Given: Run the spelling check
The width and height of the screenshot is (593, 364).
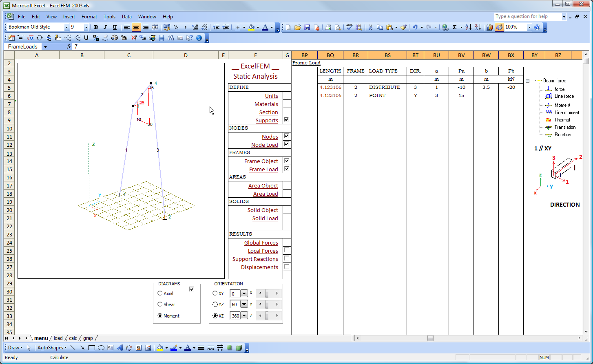Looking at the screenshot, I should point(349,27).
